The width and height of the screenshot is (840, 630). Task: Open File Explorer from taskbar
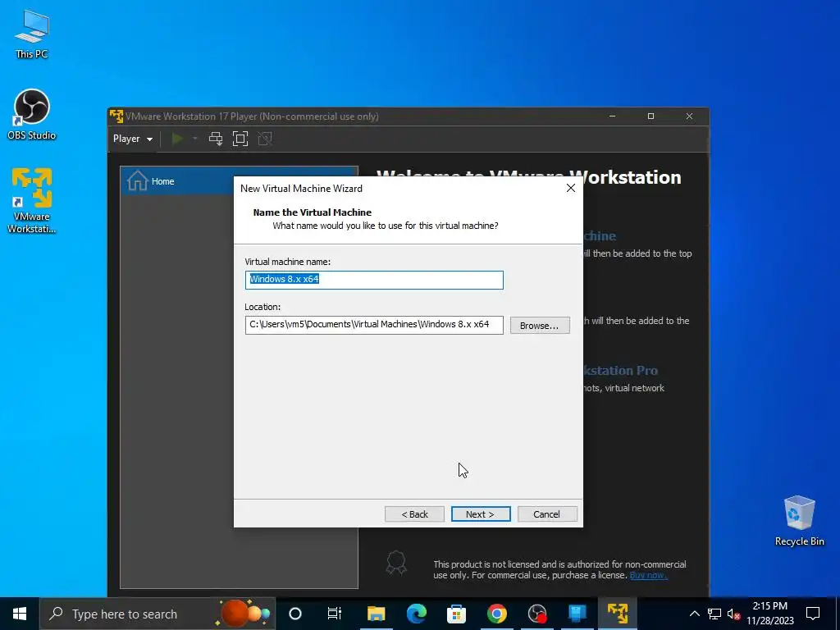point(376,614)
